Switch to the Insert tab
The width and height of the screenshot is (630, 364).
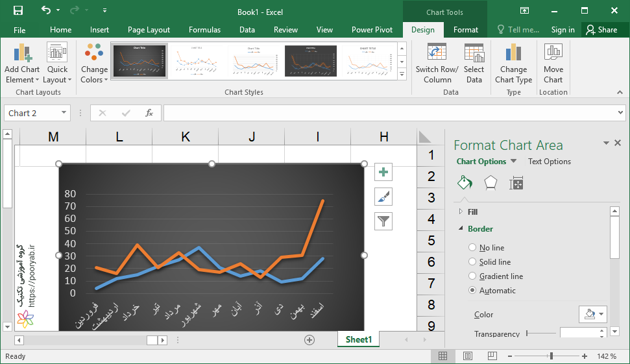[99, 30]
